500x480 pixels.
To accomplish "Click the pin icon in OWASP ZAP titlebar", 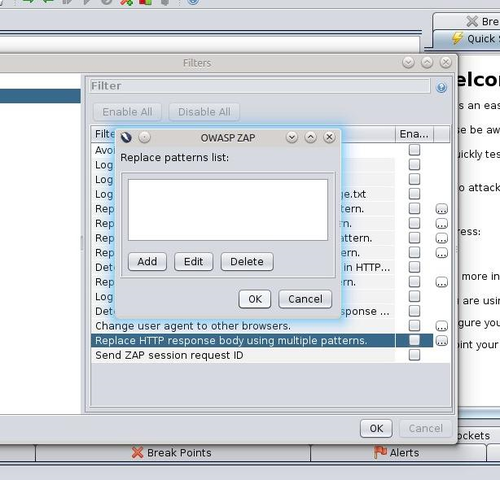I will coord(144,137).
